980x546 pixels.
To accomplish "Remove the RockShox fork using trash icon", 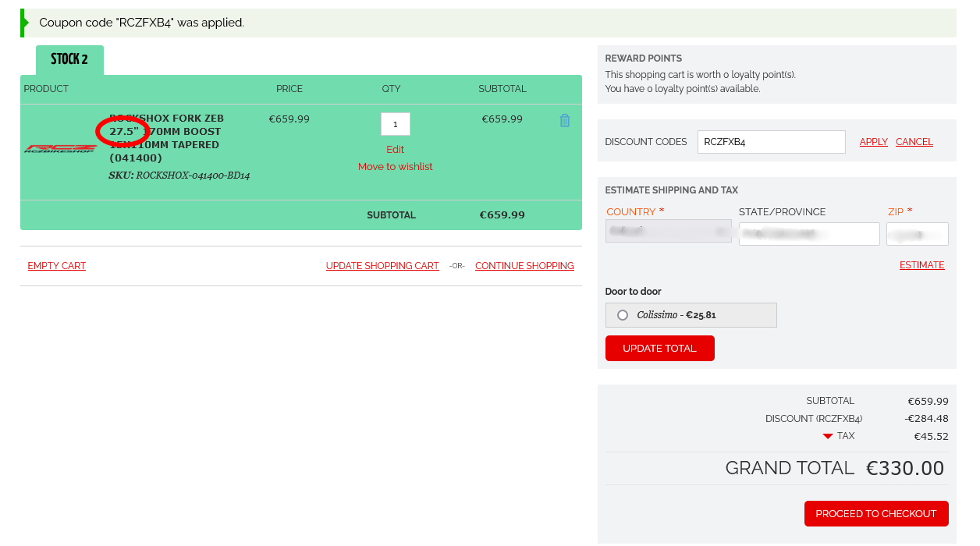I will point(565,120).
